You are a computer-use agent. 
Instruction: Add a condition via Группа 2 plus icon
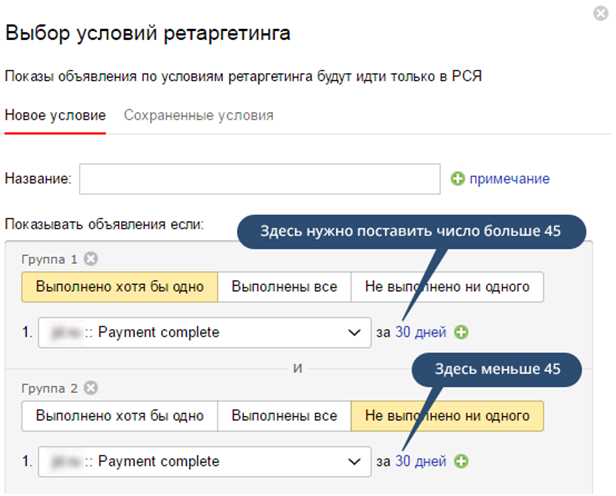(461, 461)
